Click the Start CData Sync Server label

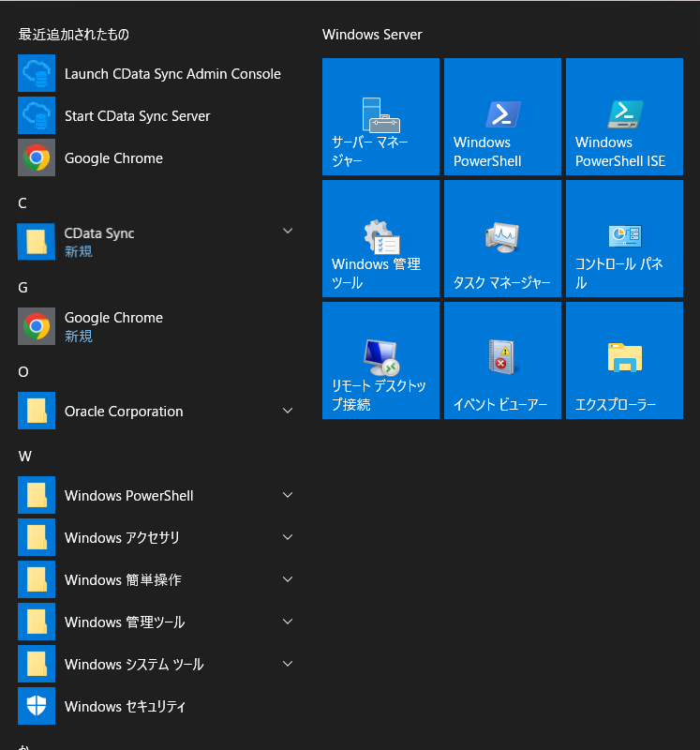coord(137,115)
